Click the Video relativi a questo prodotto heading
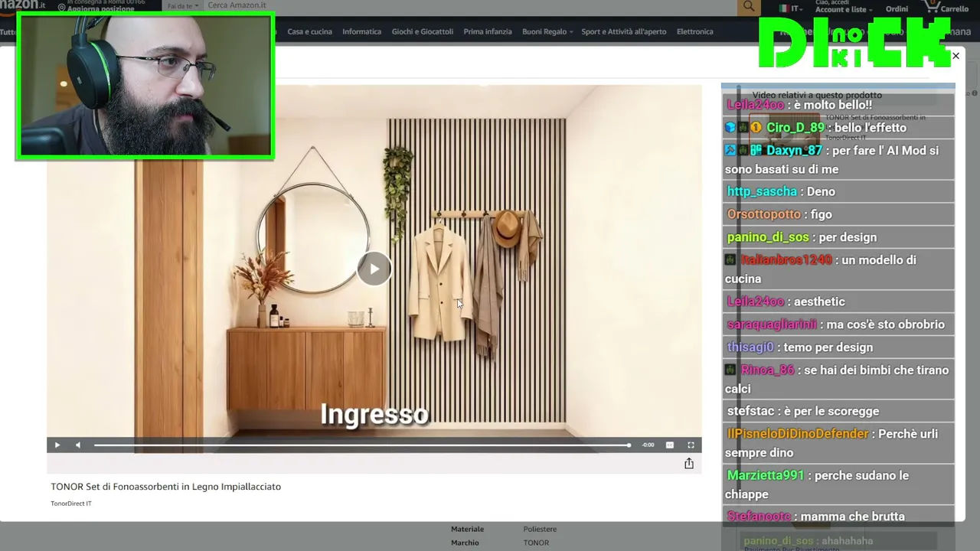980x551 pixels. [817, 95]
